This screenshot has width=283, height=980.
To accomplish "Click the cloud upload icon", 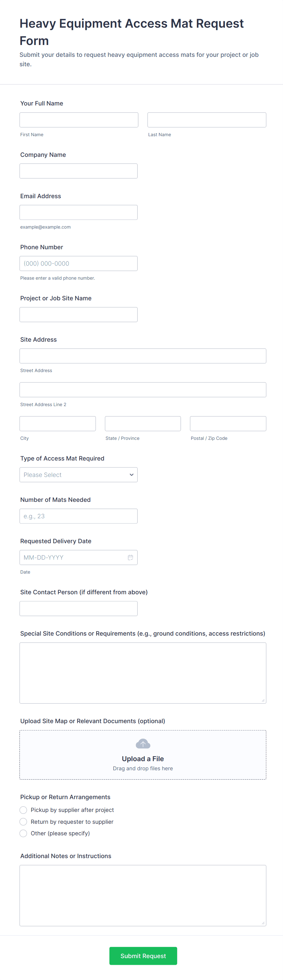I will [143, 744].
